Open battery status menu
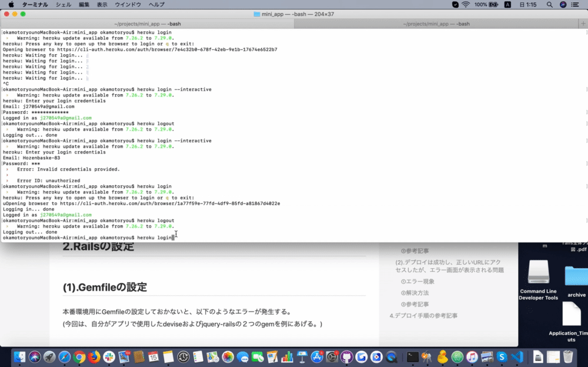The width and height of the screenshot is (588, 367). (486, 5)
